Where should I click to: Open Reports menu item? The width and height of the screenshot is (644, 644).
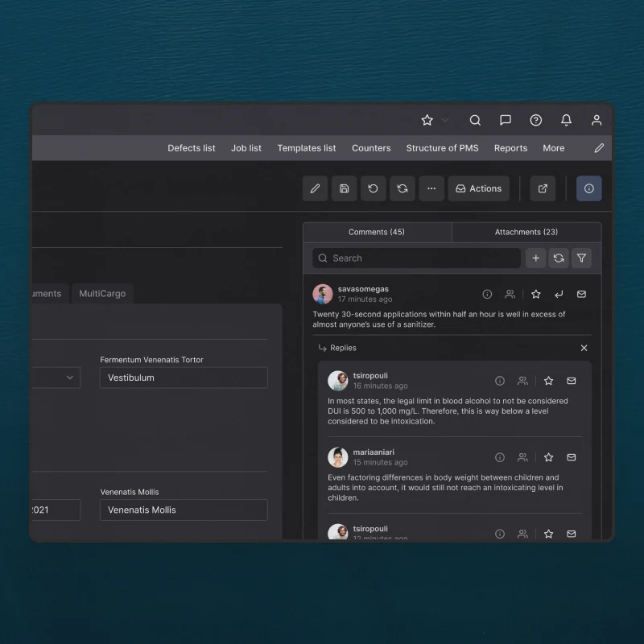coord(510,148)
